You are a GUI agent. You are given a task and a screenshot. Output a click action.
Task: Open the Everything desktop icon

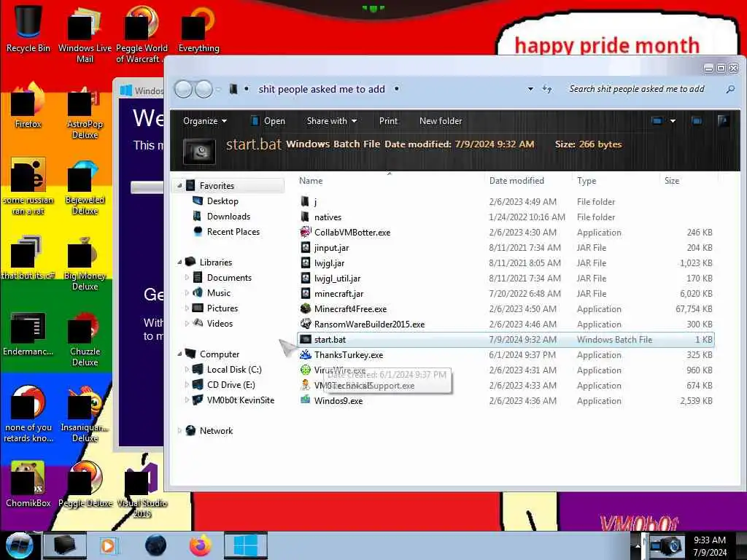198,28
